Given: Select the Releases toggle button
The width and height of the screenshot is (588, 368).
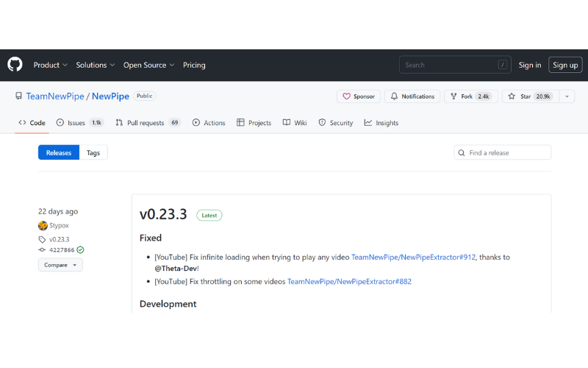Looking at the screenshot, I should click(59, 152).
